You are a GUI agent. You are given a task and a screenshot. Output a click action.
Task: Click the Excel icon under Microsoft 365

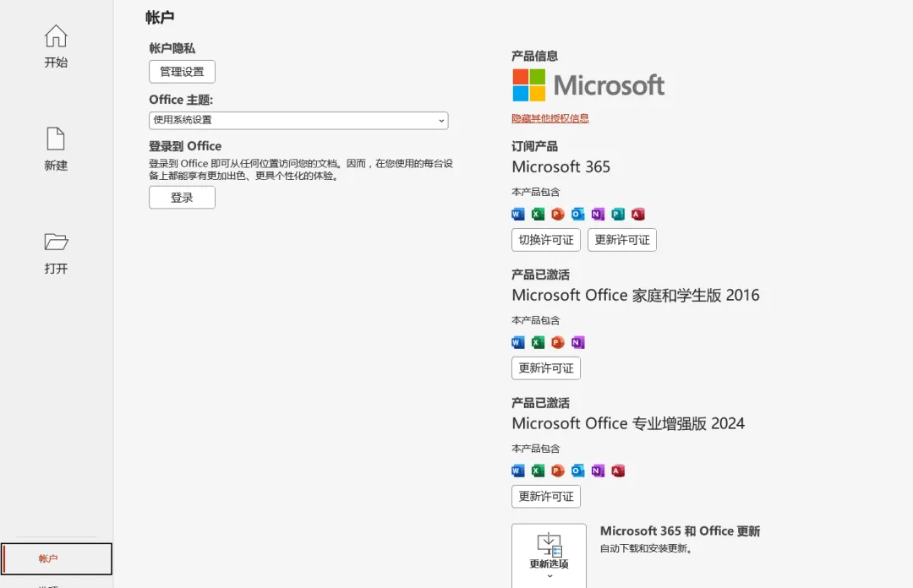538,215
